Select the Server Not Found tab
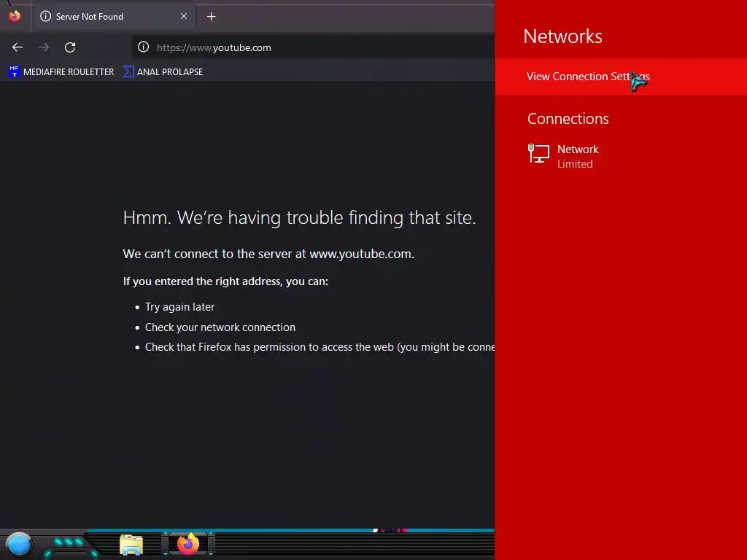The height and width of the screenshot is (560, 747). (x=115, y=17)
